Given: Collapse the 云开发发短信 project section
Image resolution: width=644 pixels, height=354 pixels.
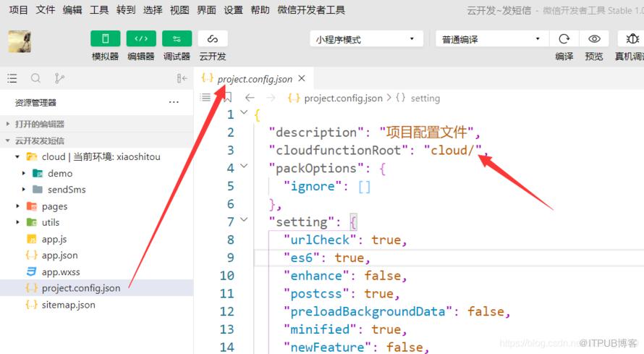Looking at the screenshot, I should 96,141.
